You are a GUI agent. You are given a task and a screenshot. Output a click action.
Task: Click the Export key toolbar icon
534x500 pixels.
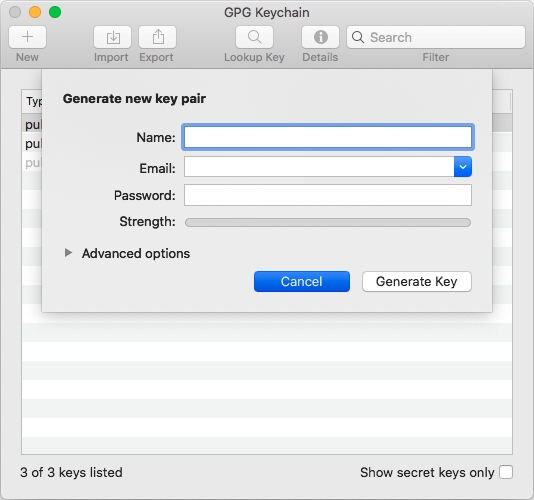click(157, 37)
